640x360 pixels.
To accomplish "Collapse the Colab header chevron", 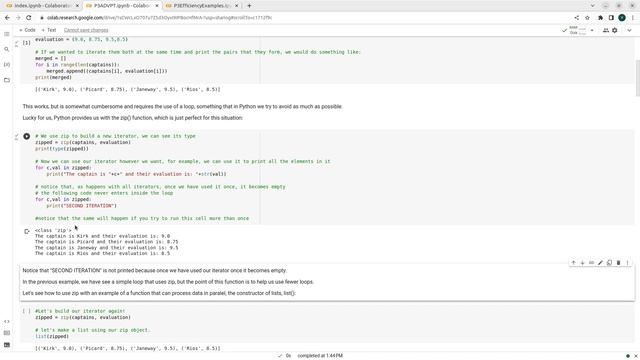I will coord(629,30).
